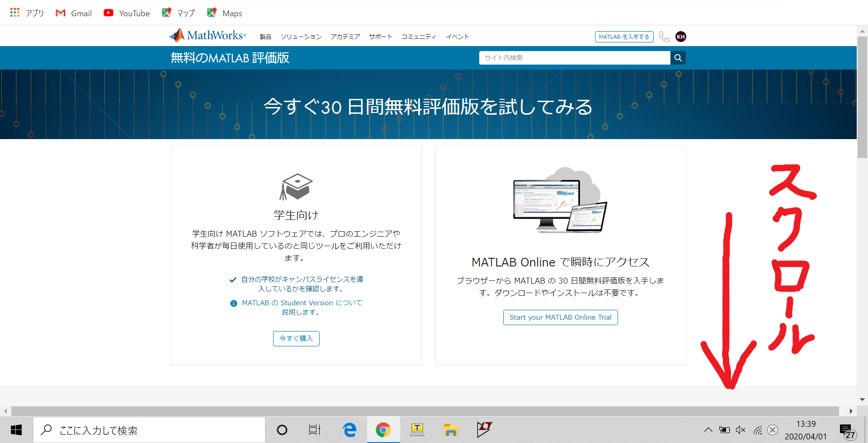Click the tray icon beside the Wi-Fi icon
The height and width of the screenshot is (443, 868).
[x=773, y=430]
